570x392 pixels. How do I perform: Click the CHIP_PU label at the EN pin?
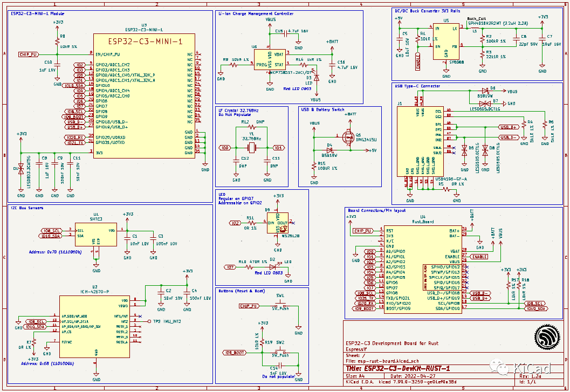pyautogui.click(x=29, y=54)
